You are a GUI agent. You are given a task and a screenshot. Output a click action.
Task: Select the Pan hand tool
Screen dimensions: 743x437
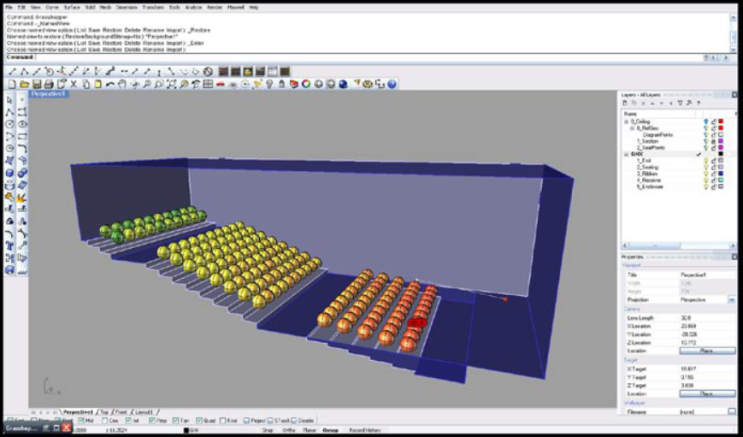pyautogui.click(x=122, y=84)
